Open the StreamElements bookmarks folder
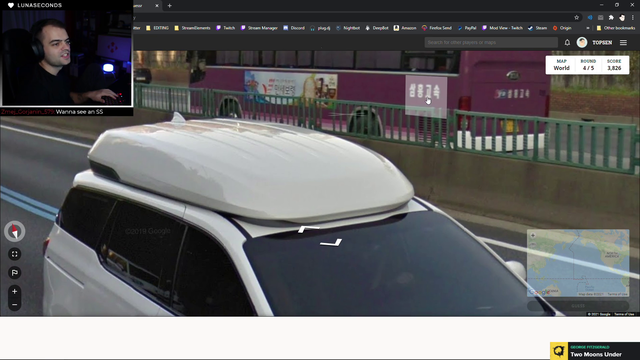Viewport: 640px width, 360px height. (x=192, y=28)
